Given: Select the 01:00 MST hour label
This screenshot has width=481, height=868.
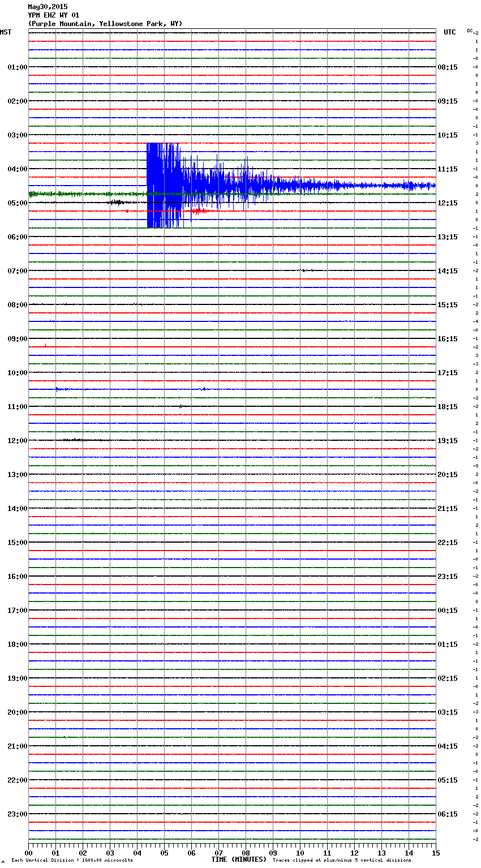Looking at the screenshot, I should click(18, 67).
